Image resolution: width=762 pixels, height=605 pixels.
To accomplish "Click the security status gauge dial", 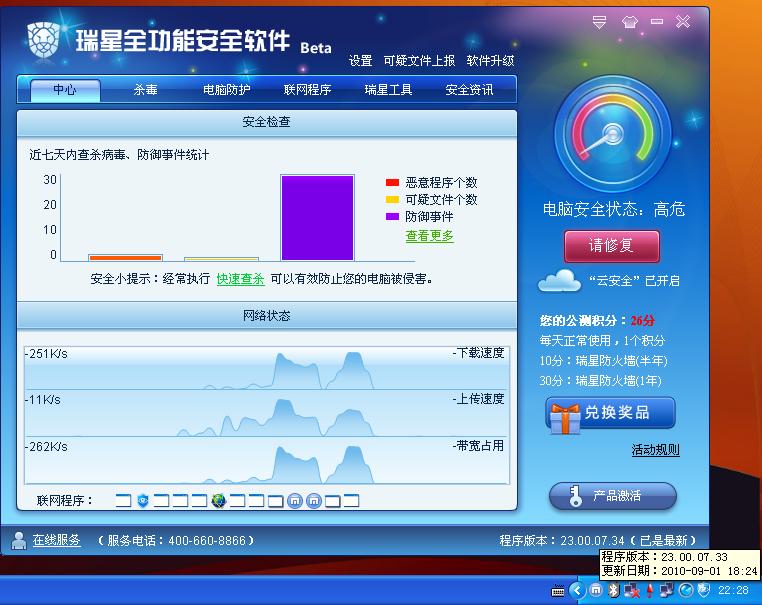I will pyautogui.click(x=612, y=135).
